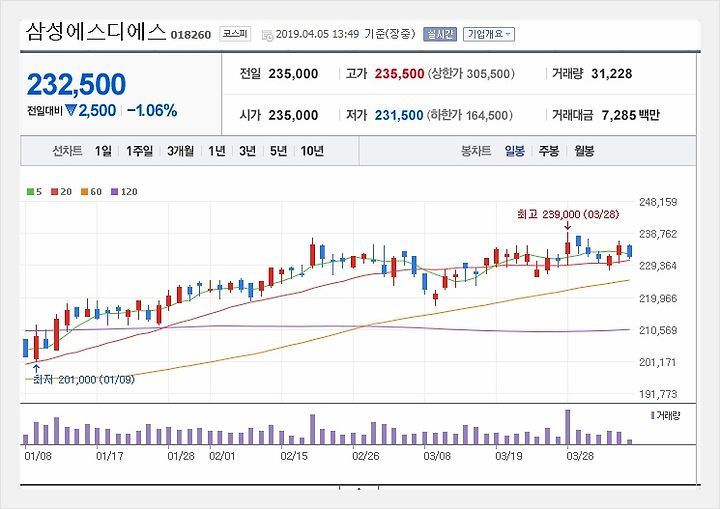Switch to 월봉 monthly candle chart

[x=584, y=151]
